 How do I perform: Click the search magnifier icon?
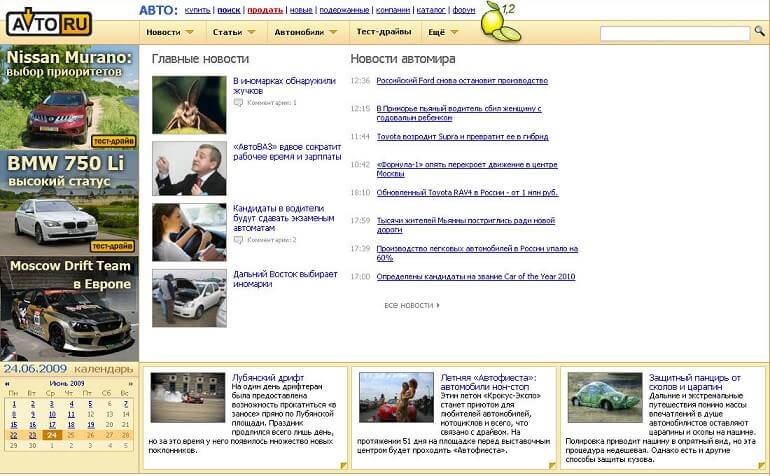(x=759, y=32)
